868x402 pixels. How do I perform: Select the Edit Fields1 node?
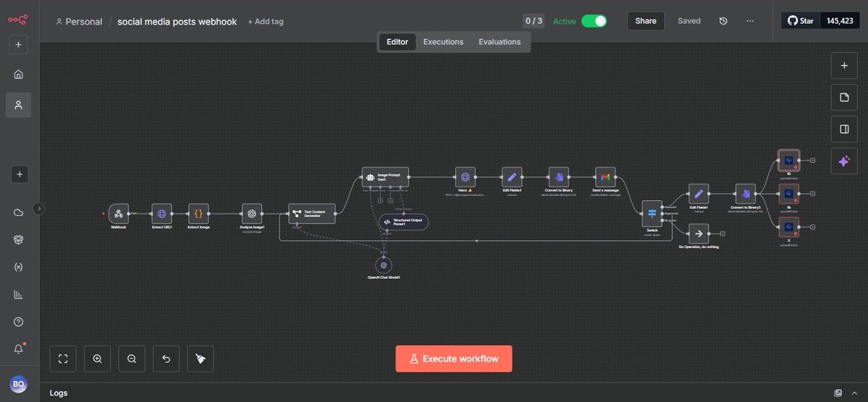click(698, 194)
